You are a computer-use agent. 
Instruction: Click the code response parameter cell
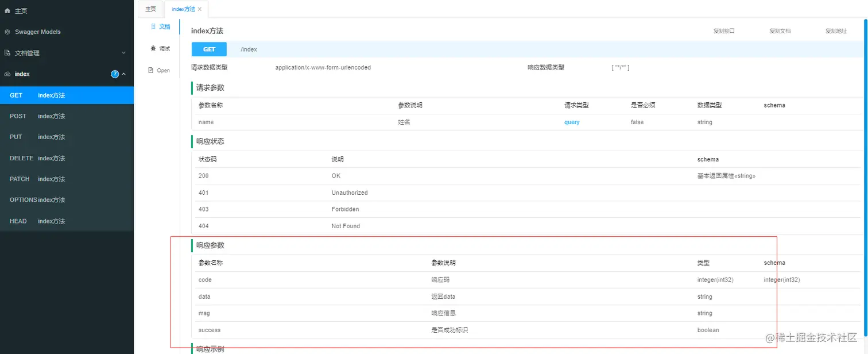click(x=205, y=280)
